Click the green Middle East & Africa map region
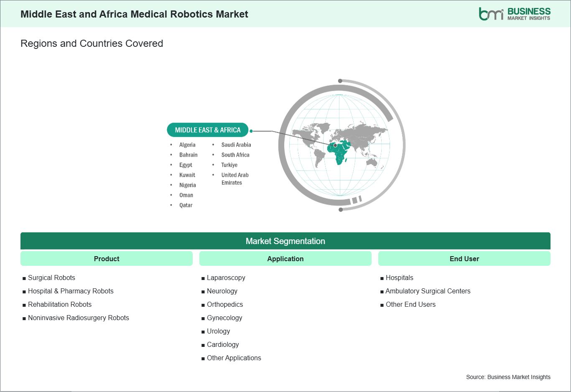 pos(339,153)
